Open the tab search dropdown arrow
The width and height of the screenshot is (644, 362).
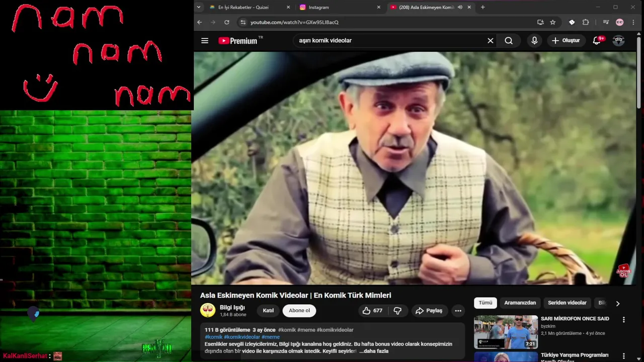tap(199, 7)
